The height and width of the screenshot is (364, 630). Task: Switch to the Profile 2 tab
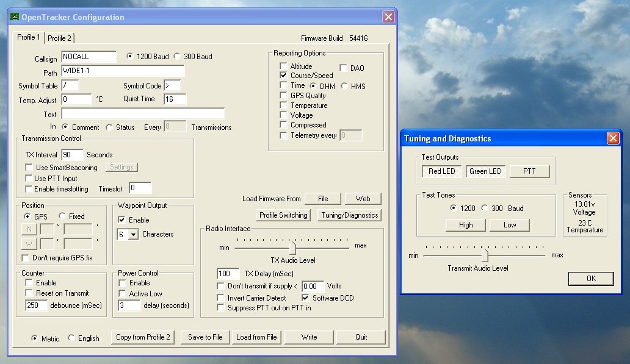59,38
